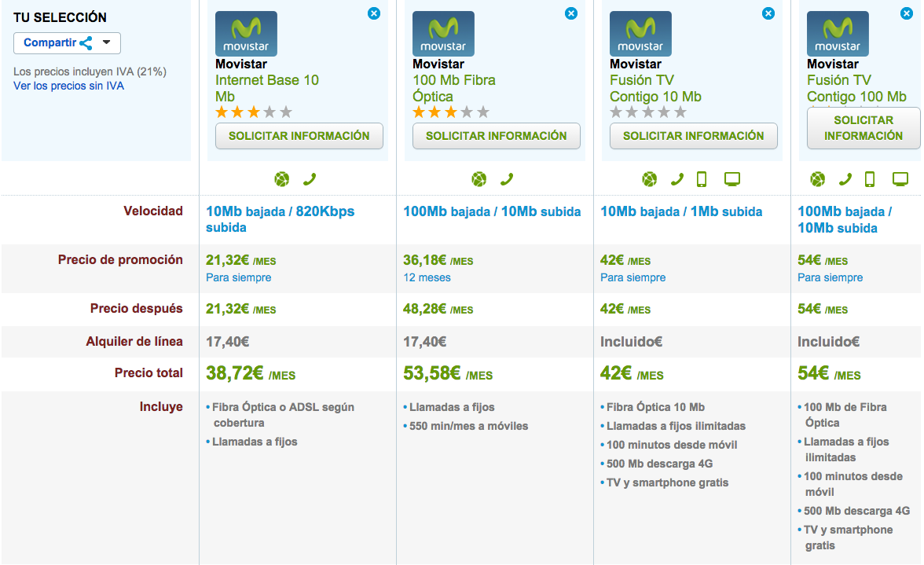
Task: Remove Fusión TV Contigo 100 Mb with X
Action: 907,13
